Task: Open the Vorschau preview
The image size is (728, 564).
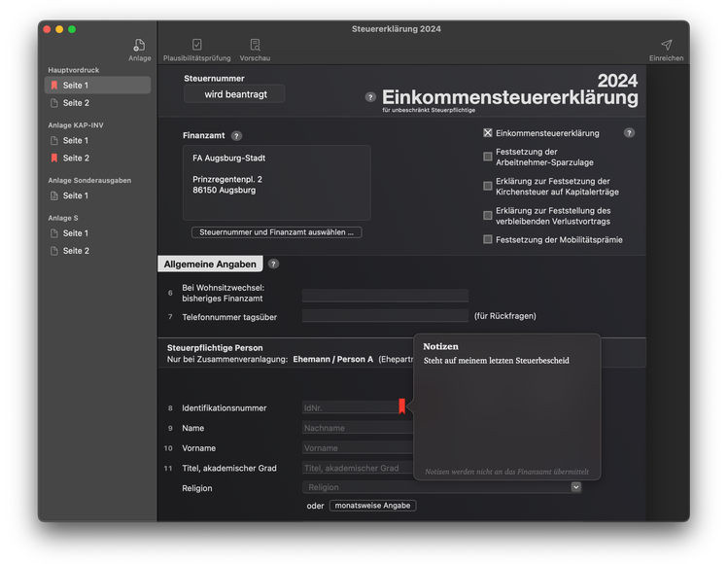Action: click(255, 46)
